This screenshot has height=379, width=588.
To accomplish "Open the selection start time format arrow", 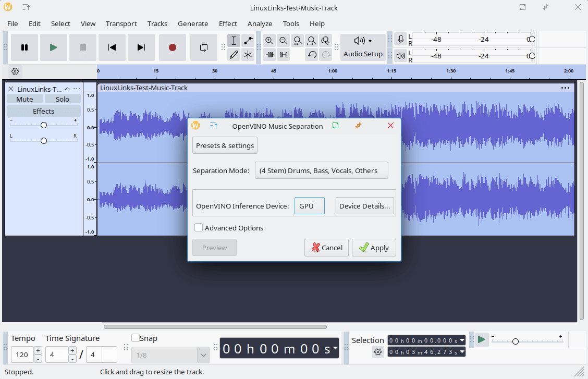I will pos(462,340).
